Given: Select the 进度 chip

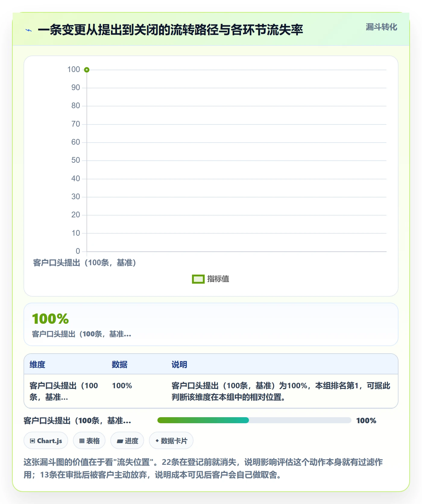Looking at the screenshot, I should pos(127,441).
